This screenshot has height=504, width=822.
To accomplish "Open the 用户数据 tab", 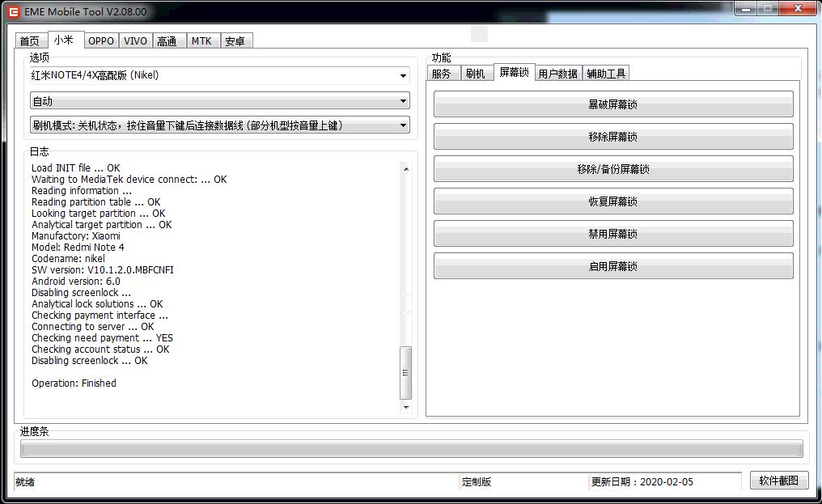I will pos(558,74).
